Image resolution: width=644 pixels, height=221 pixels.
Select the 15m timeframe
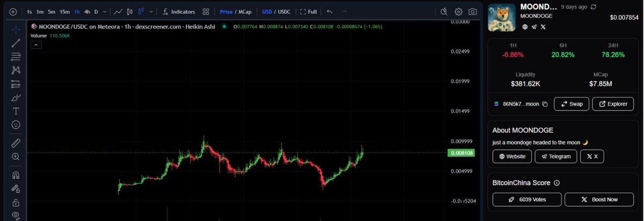[x=64, y=11]
